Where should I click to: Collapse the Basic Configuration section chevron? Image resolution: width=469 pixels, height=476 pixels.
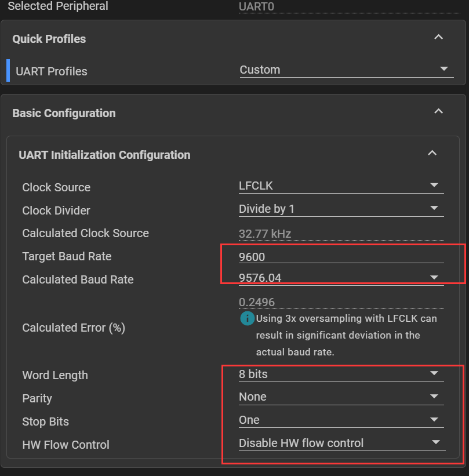tap(438, 111)
